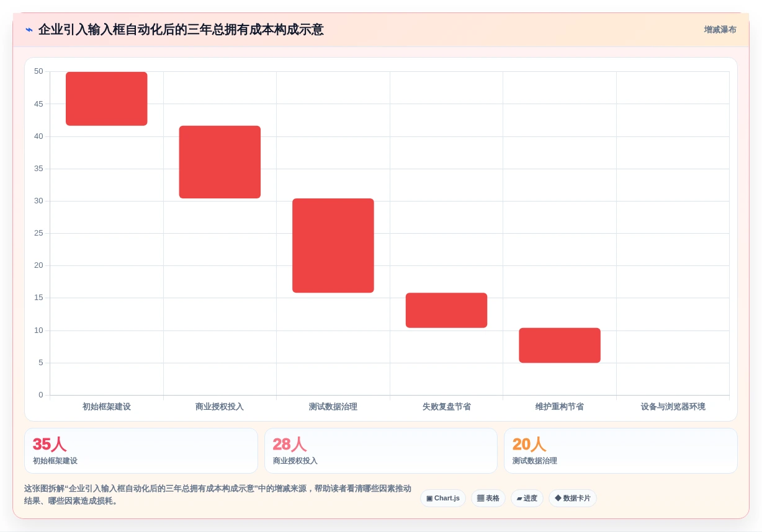Click y-axis value 25
Viewport: 762px width, 532px height.
[x=38, y=233]
